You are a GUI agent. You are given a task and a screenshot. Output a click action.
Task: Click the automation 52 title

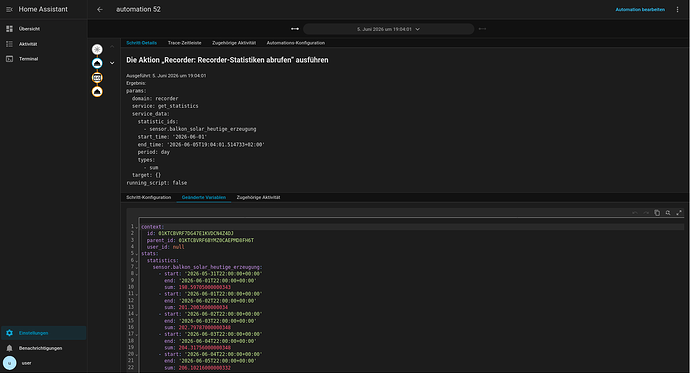(x=138, y=9)
